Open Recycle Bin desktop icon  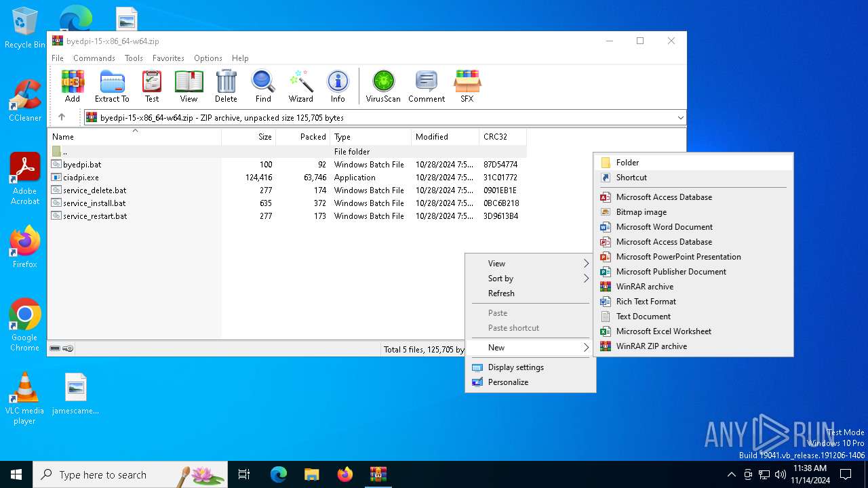tap(25, 28)
